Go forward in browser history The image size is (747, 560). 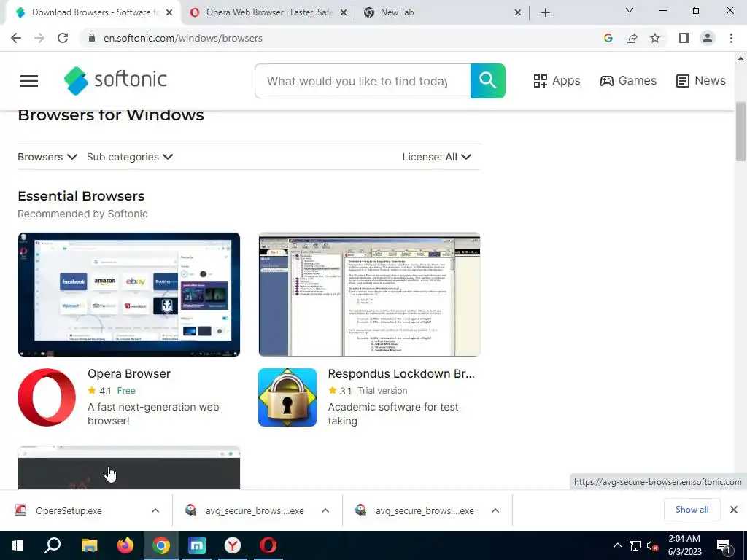39,38
